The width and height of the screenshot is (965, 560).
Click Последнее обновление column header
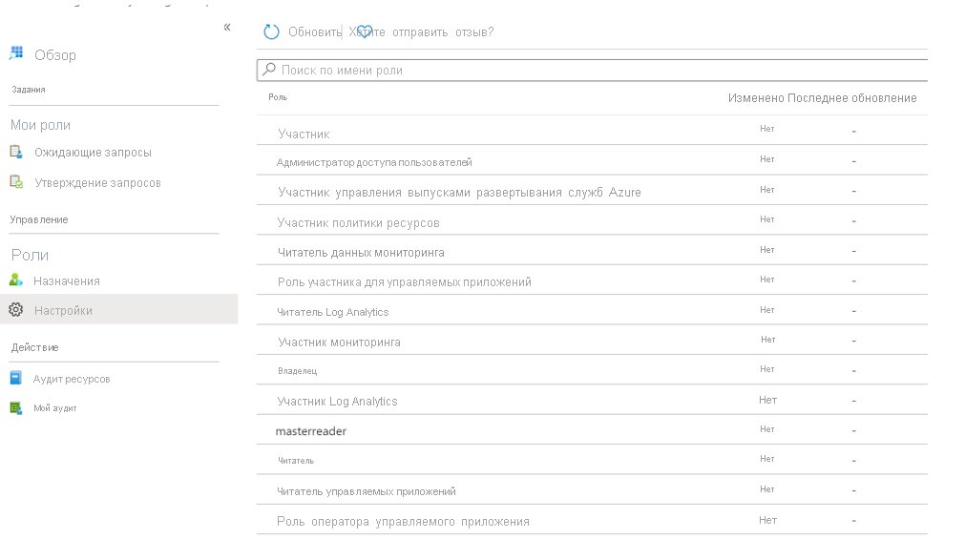point(851,98)
